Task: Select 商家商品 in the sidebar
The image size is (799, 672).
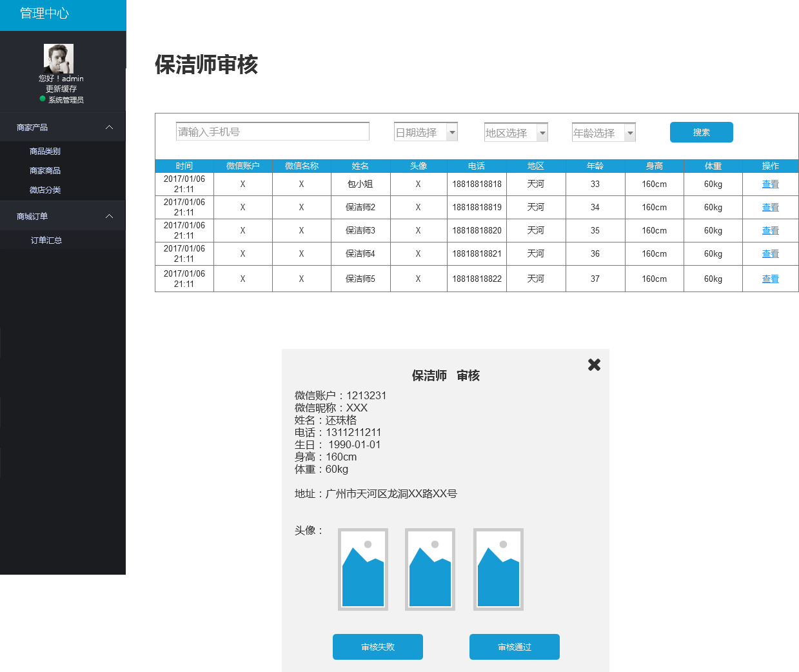Action: coord(45,171)
